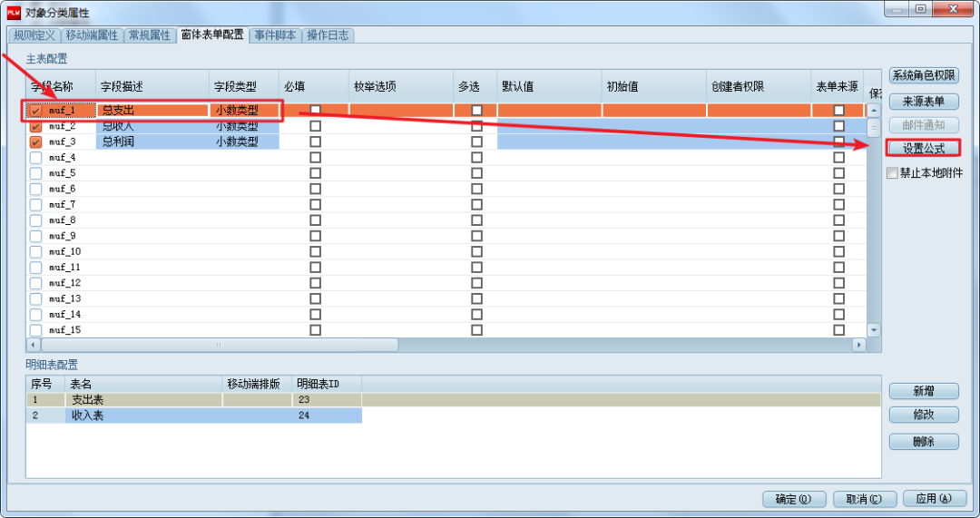Viewport: 980px width, 518px height.
Task: Open the 事件脚本 tab
Action: click(x=275, y=35)
